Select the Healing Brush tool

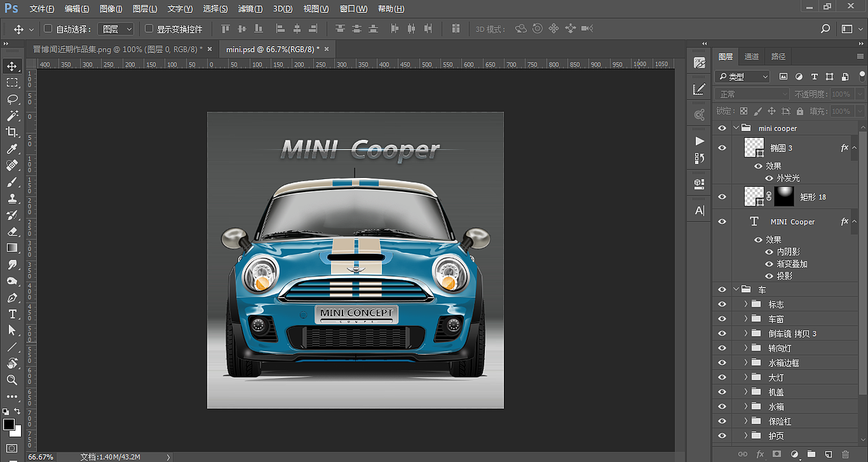pyautogui.click(x=12, y=166)
